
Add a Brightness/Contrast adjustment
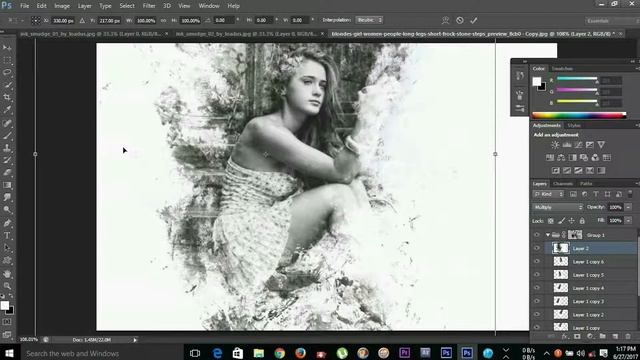(x=555, y=144)
